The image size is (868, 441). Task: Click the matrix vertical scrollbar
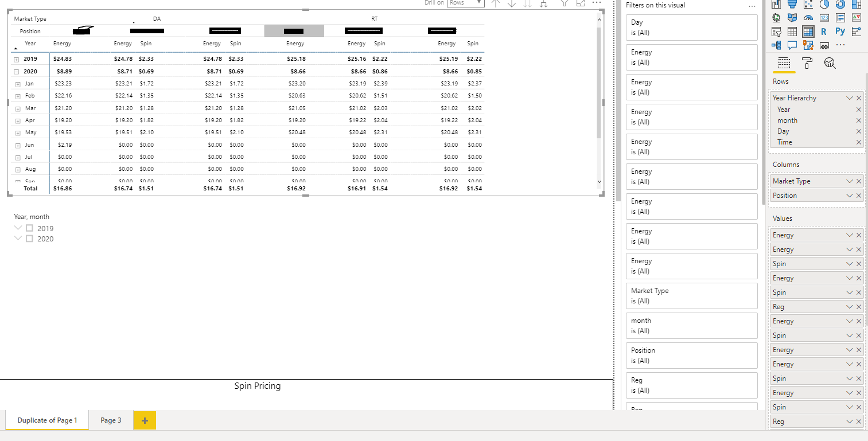click(x=600, y=83)
